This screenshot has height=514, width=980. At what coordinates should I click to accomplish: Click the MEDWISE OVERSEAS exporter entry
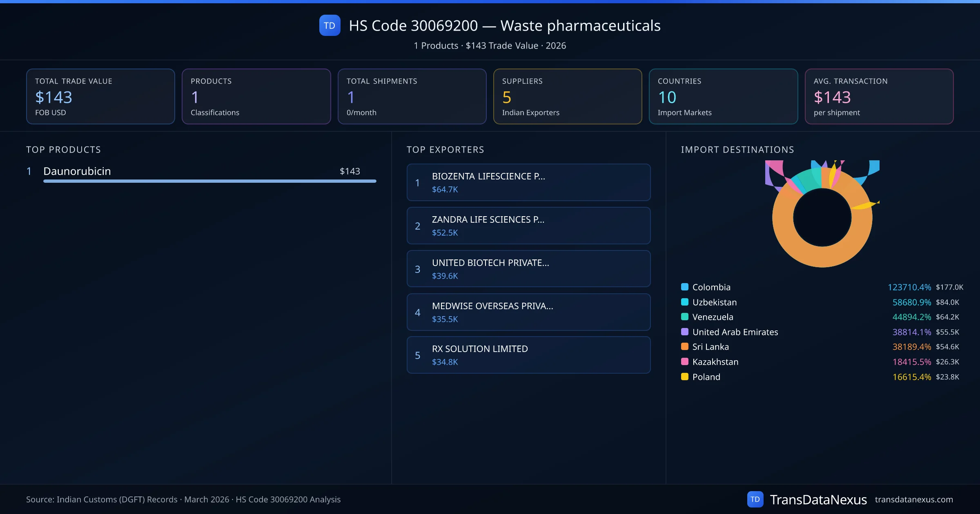point(528,312)
